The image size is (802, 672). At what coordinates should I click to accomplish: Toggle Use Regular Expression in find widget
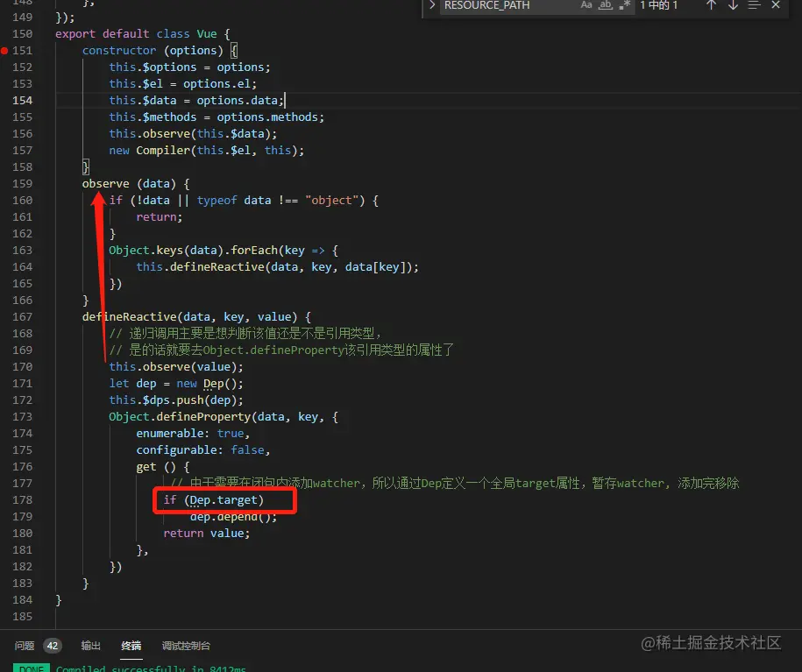point(625,5)
